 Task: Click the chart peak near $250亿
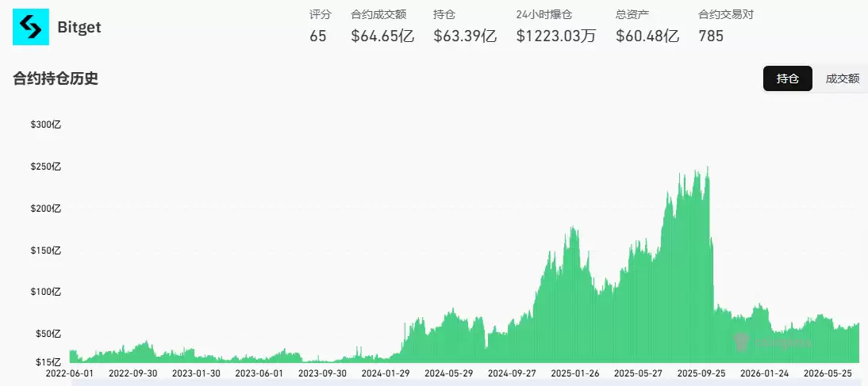pyautogui.click(x=708, y=169)
